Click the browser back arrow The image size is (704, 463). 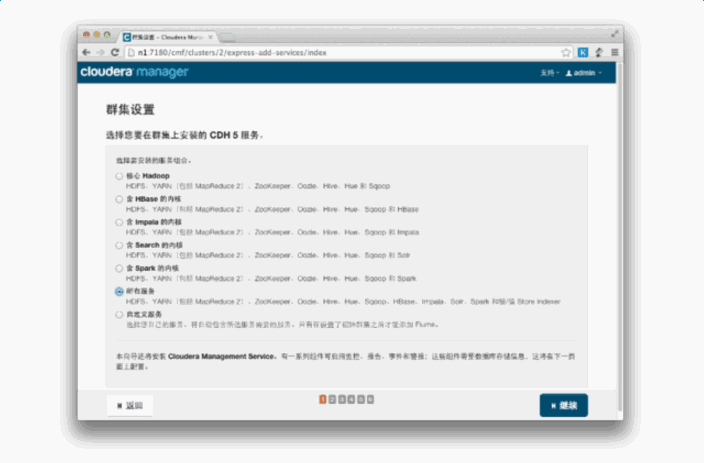[x=86, y=53]
